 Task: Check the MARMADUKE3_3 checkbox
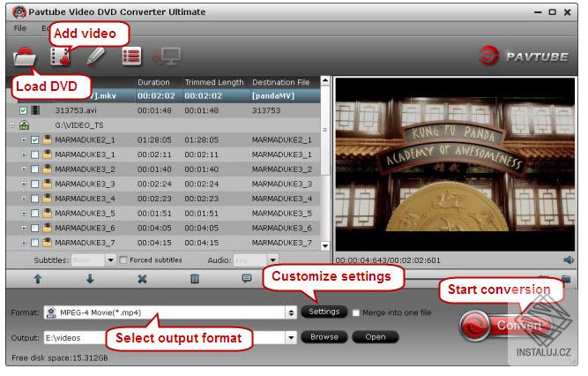coord(35,184)
